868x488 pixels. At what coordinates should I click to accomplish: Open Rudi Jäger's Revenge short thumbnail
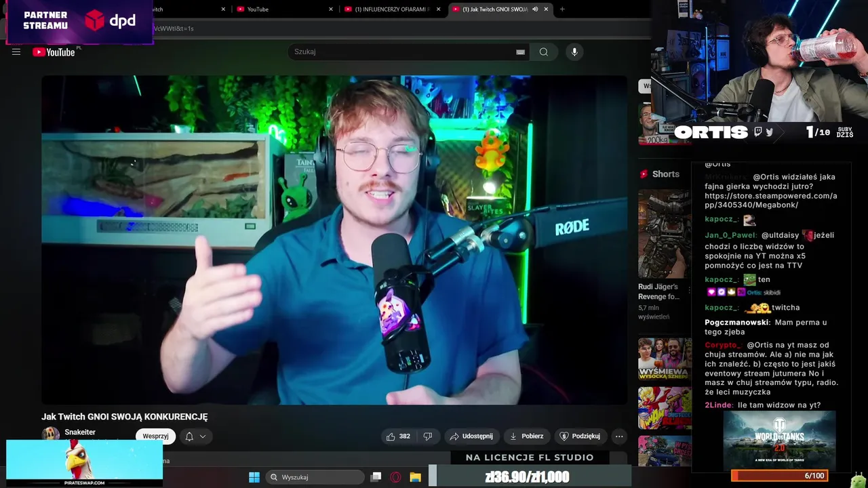pyautogui.click(x=665, y=234)
